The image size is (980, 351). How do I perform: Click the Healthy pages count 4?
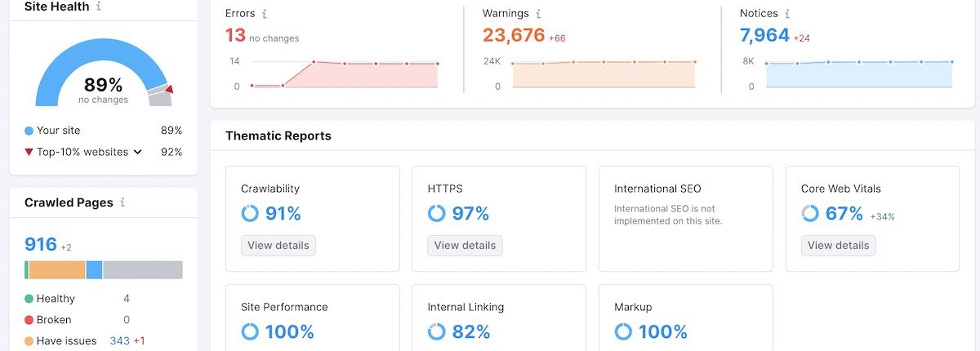coord(127,299)
